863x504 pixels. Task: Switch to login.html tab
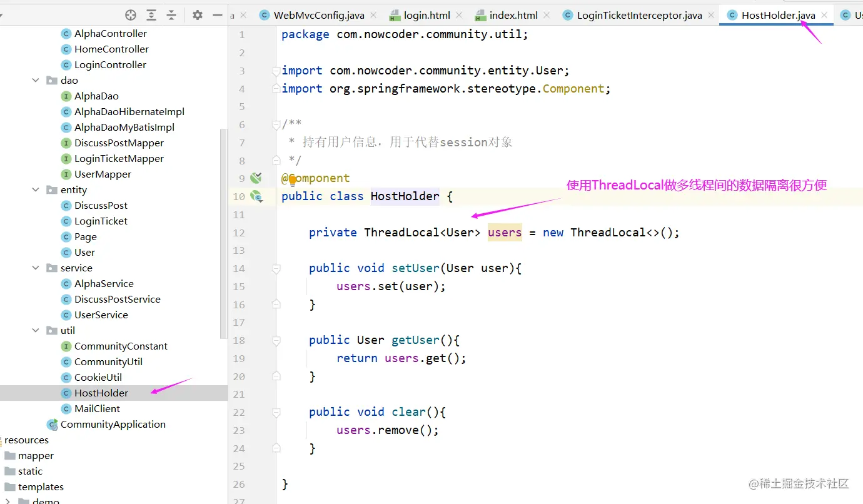[426, 15]
